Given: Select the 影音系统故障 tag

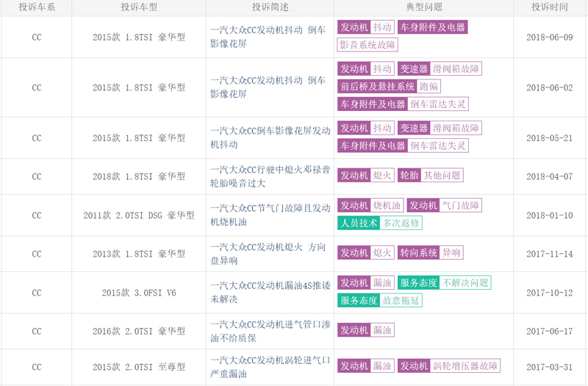Looking at the screenshot, I should click(x=367, y=45).
